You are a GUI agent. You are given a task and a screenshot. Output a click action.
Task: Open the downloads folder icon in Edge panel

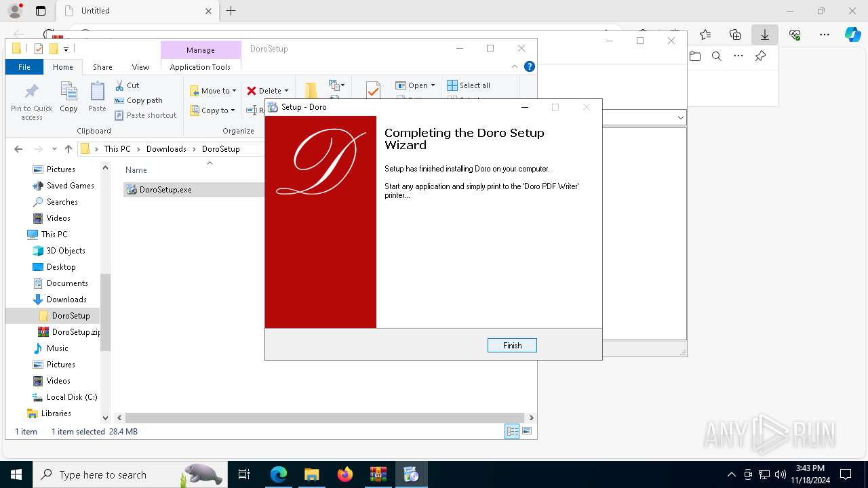pyautogui.click(x=695, y=56)
